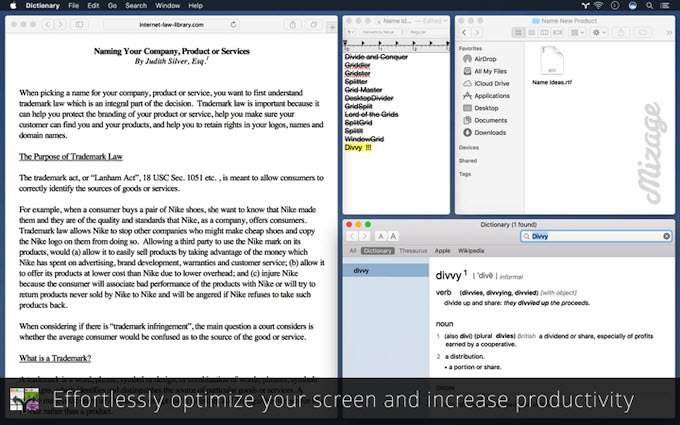Screen dimensions: 680x425
Task: Open the Go menu
Action: point(112,6)
